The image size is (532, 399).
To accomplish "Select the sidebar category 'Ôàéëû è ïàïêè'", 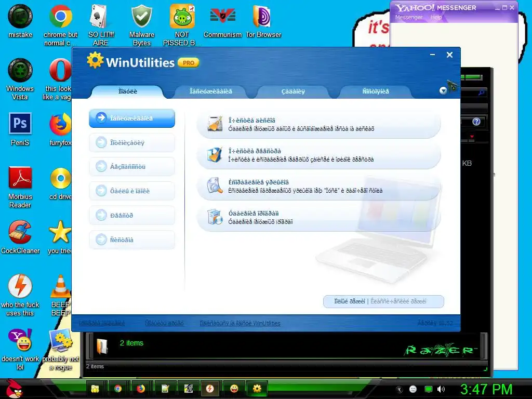I will [132, 191].
